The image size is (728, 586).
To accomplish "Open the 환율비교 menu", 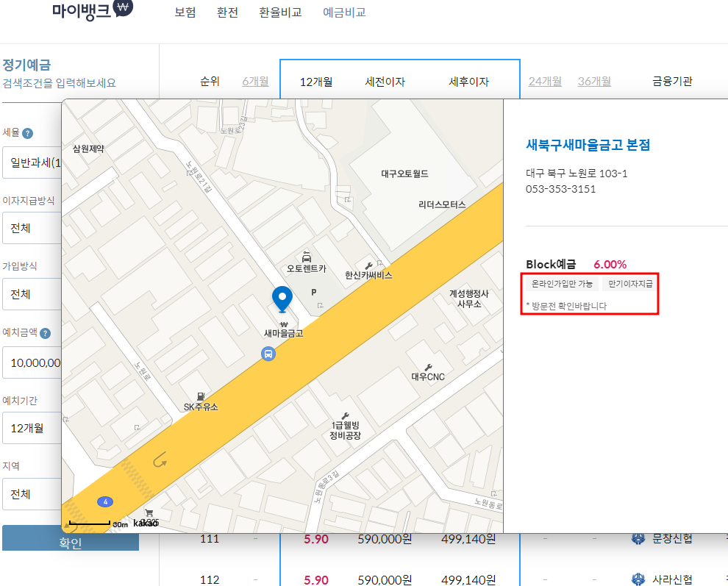I will 280,12.
